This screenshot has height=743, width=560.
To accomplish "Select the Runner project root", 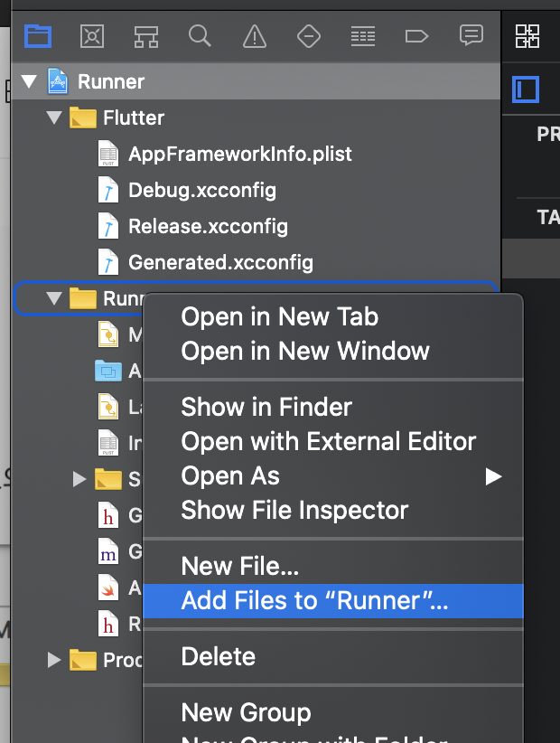I will pyautogui.click(x=256, y=81).
